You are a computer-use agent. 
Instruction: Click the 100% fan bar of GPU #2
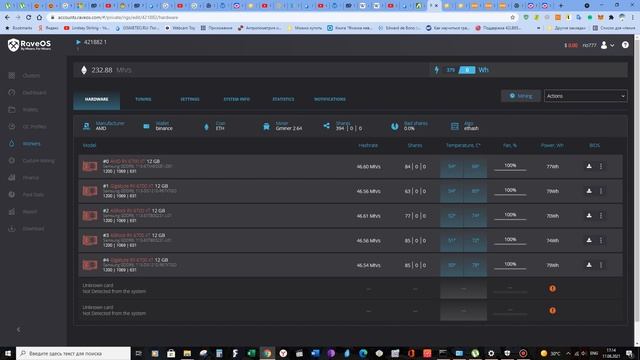click(x=510, y=216)
